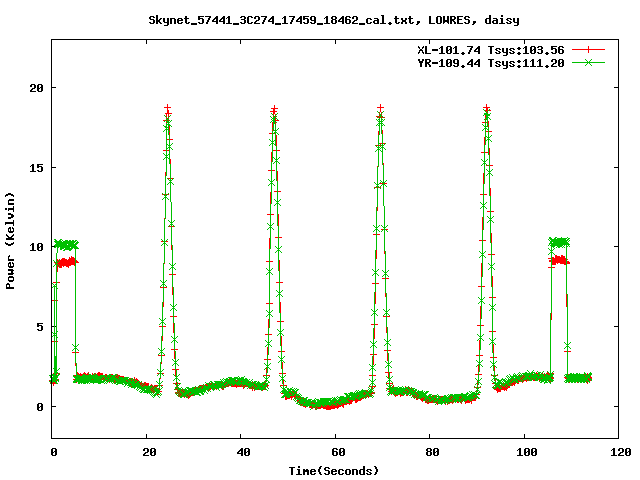
Task: Click x-axis tick label 60
Action: 338,452
